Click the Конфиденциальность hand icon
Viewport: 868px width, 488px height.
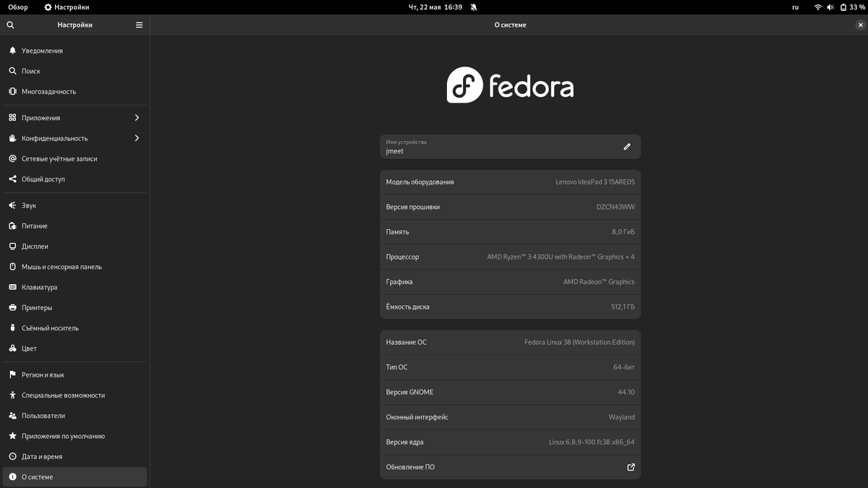pos(12,138)
